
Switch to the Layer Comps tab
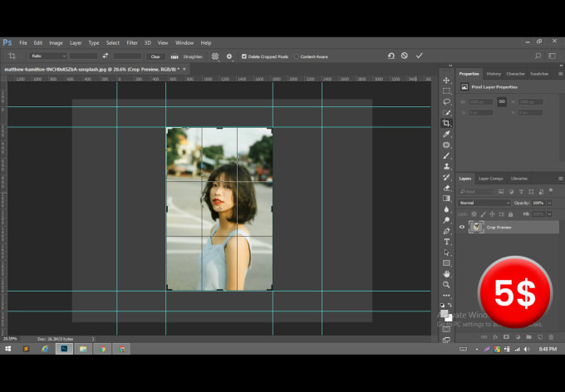point(490,179)
